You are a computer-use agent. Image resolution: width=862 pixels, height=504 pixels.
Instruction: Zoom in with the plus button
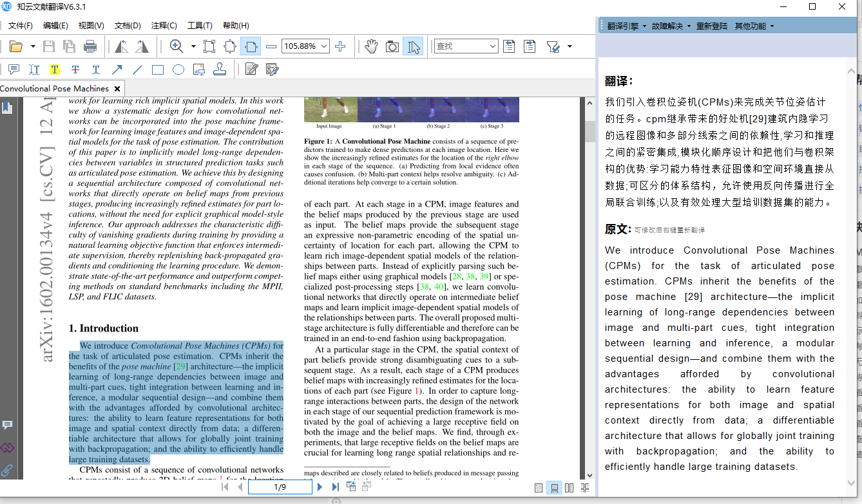[340, 46]
